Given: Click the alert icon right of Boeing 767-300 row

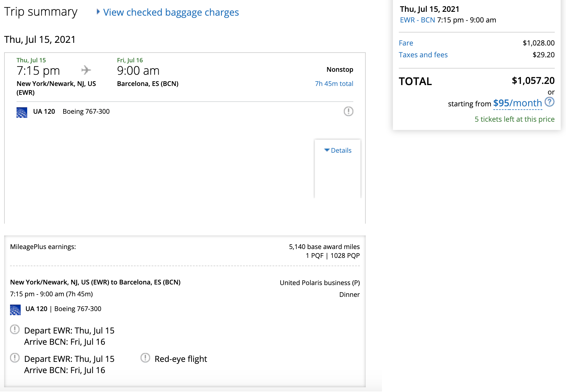Looking at the screenshot, I should 348,111.
